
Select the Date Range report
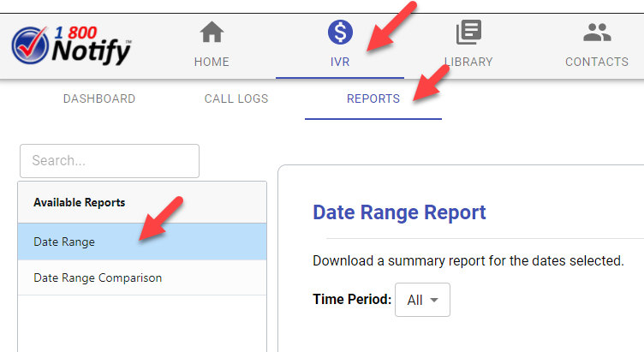coord(64,242)
